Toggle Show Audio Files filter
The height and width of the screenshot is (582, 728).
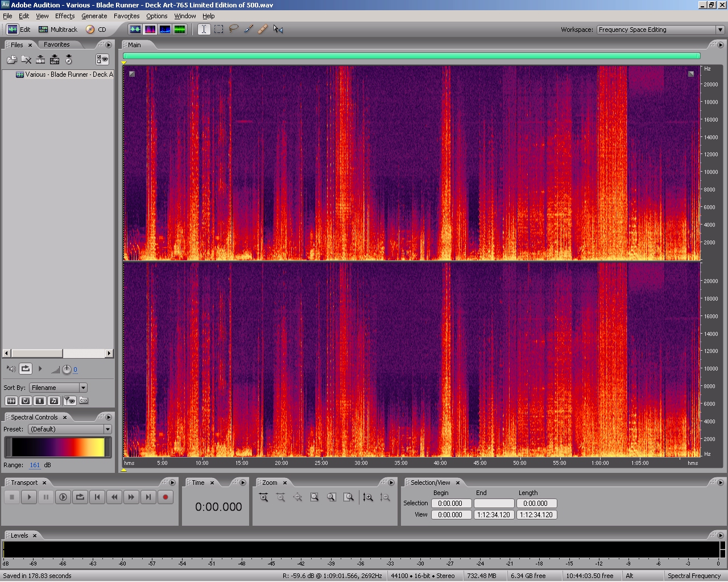click(x=11, y=401)
